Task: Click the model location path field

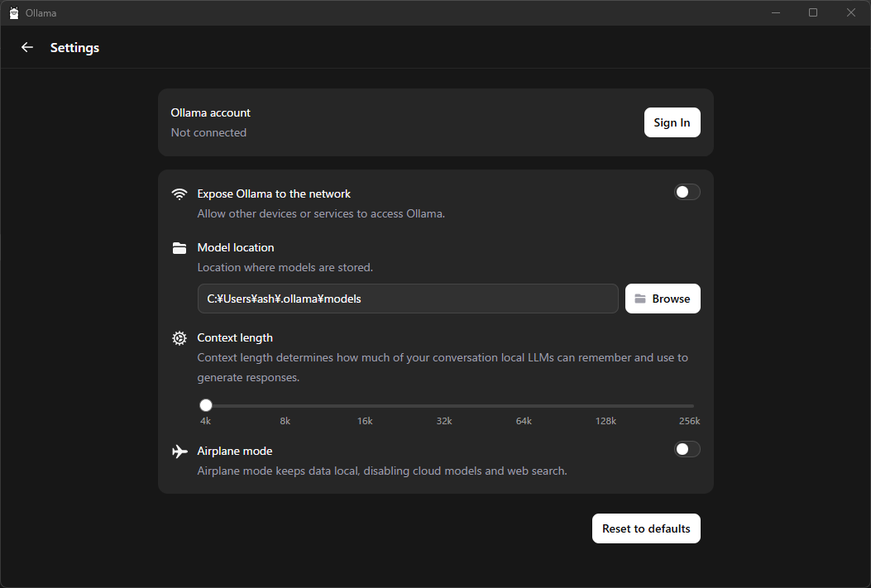Action: (x=407, y=299)
